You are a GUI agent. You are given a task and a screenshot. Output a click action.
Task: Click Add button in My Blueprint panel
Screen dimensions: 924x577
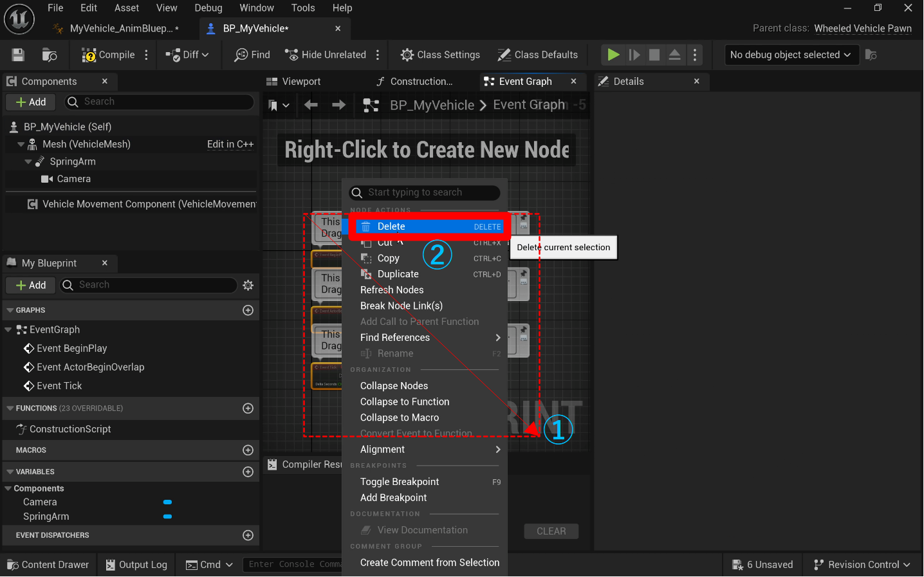tap(31, 285)
